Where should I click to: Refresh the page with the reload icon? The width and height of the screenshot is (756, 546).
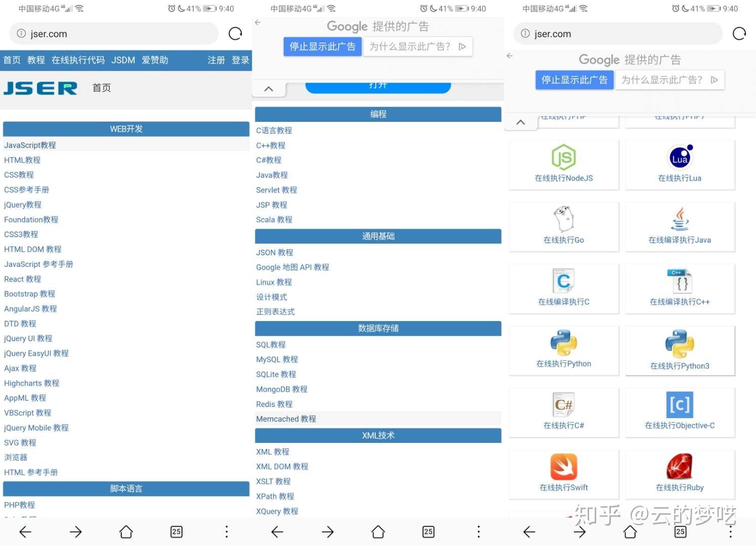point(235,33)
